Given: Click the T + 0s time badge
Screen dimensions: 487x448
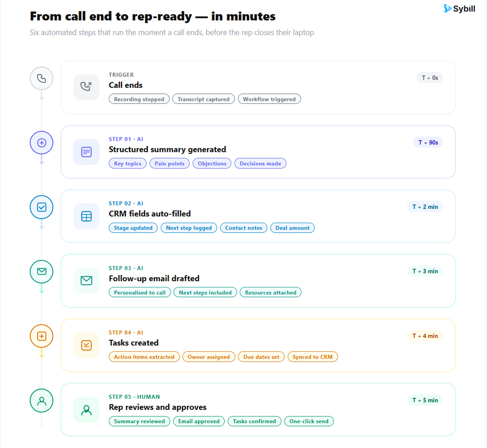Looking at the screenshot, I should tap(430, 78).
